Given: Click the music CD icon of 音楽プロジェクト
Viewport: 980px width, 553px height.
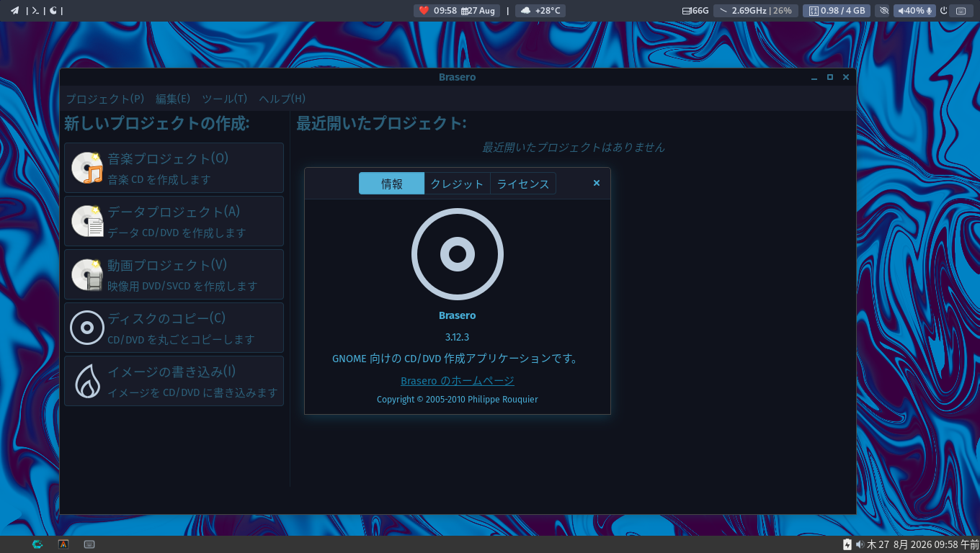Looking at the screenshot, I should pyautogui.click(x=87, y=168).
